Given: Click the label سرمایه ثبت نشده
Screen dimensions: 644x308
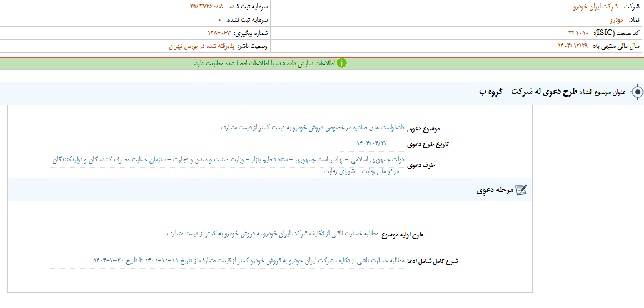Looking at the screenshot, I should (247, 19).
